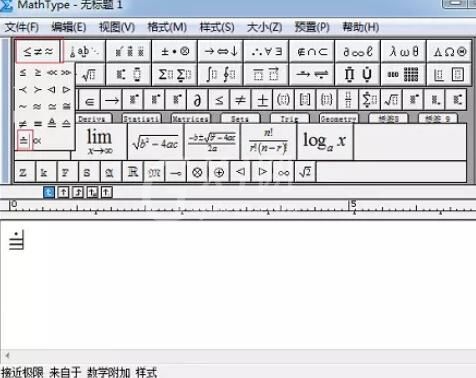Select the blue highlighted left tab-stop button
Screen dimensions: 476x378
pos(49,192)
